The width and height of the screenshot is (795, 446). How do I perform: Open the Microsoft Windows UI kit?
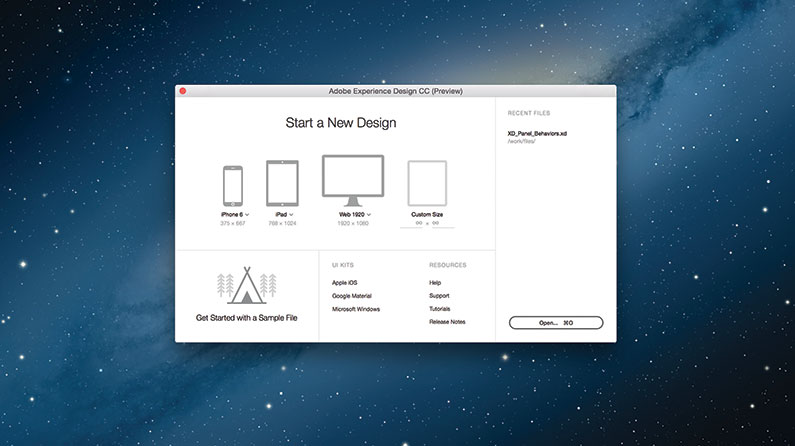click(x=356, y=309)
